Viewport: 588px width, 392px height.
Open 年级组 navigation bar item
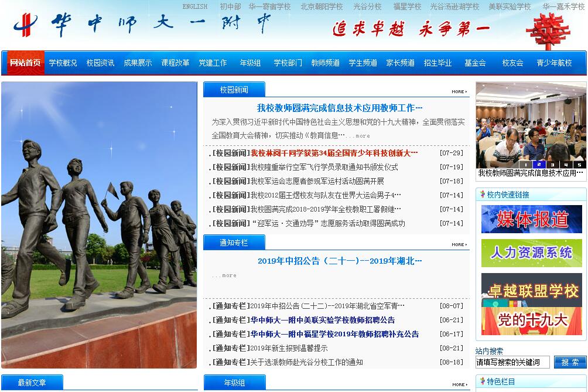251,63
